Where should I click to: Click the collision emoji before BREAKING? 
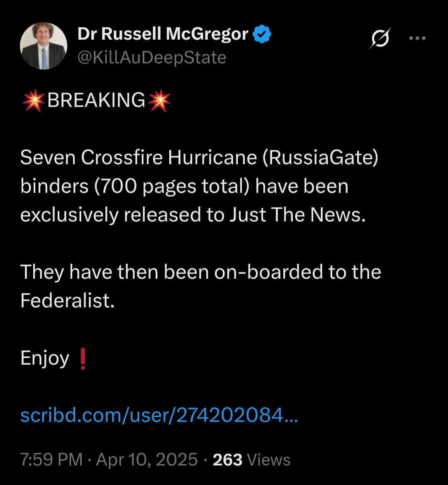coord(33,101)
